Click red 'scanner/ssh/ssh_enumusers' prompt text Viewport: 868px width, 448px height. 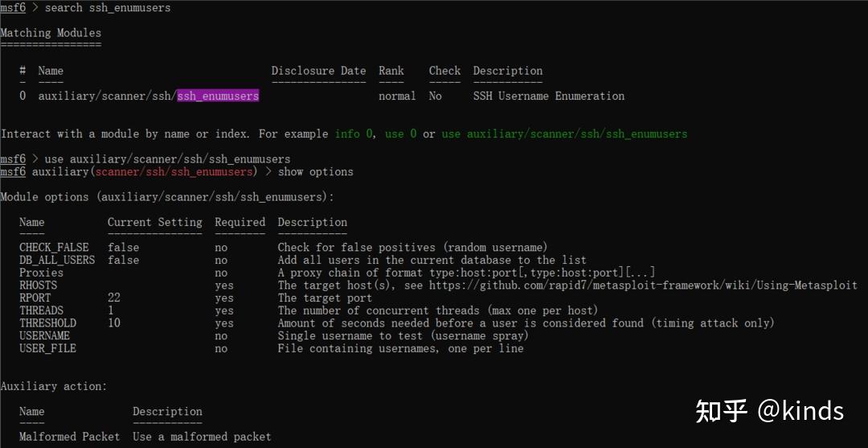(174, 171)
